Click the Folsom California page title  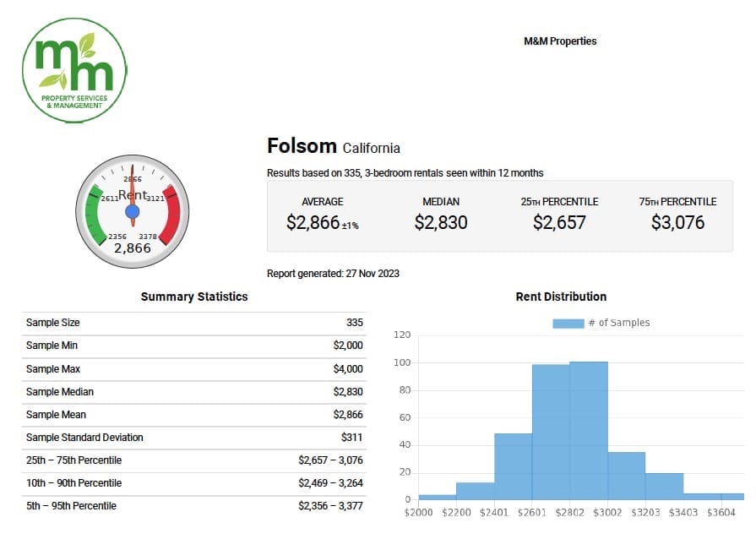[332, 145]
